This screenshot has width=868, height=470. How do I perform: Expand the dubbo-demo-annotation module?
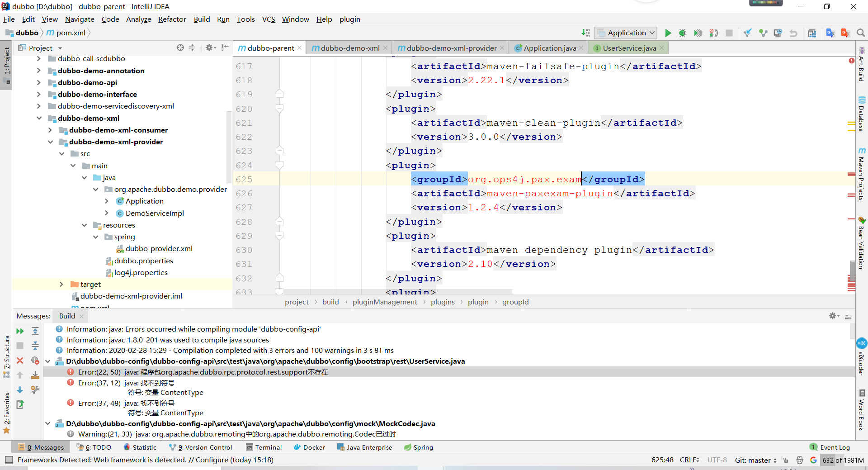click(x=39, y=71)
